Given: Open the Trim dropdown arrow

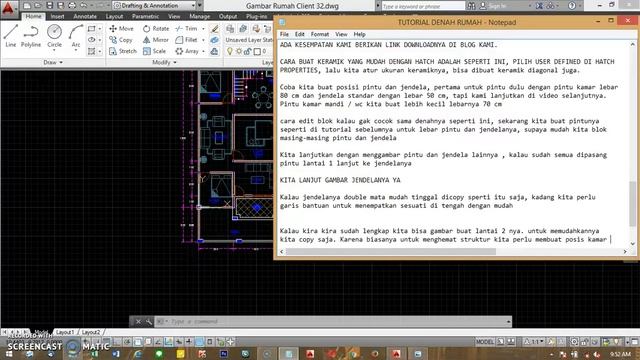Looking at the screenshot, I should (203, 29).
